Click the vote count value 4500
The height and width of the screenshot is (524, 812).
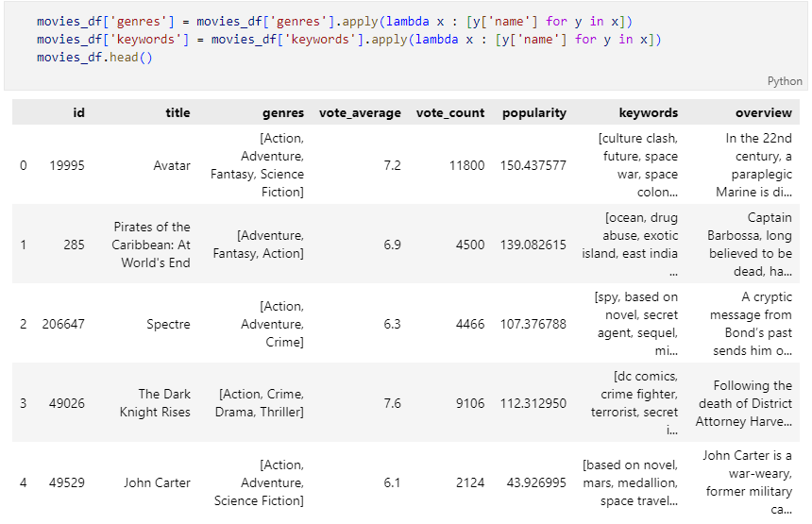470,245
